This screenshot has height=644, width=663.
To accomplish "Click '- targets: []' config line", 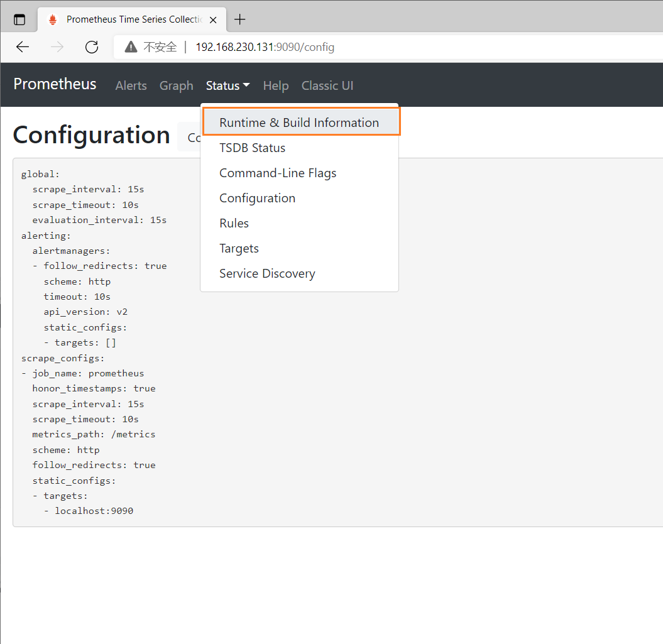I will click(80, 342).
